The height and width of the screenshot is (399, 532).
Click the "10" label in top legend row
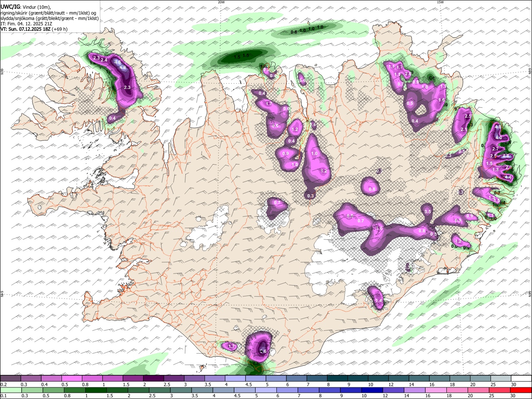click(370, 384)
